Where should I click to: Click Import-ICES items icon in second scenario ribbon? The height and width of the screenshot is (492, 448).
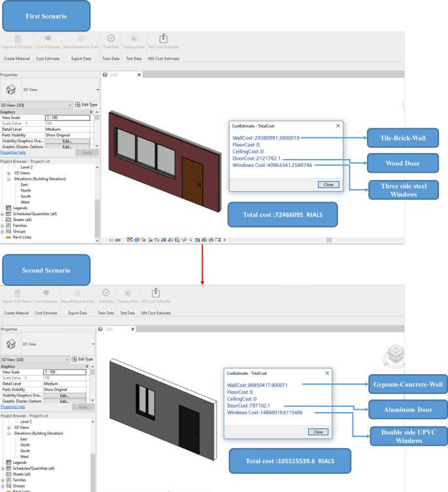click(18, 293)
